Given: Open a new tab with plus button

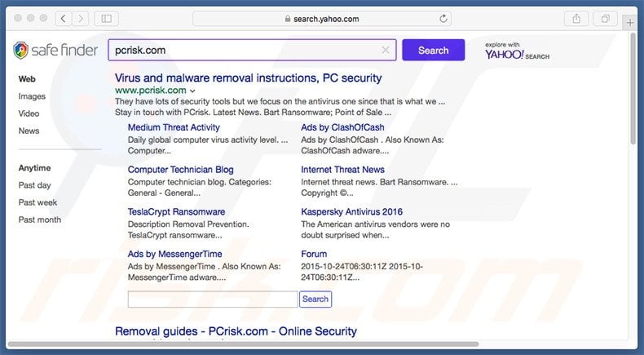Looking at the screenshot, I should pos(630,22).
